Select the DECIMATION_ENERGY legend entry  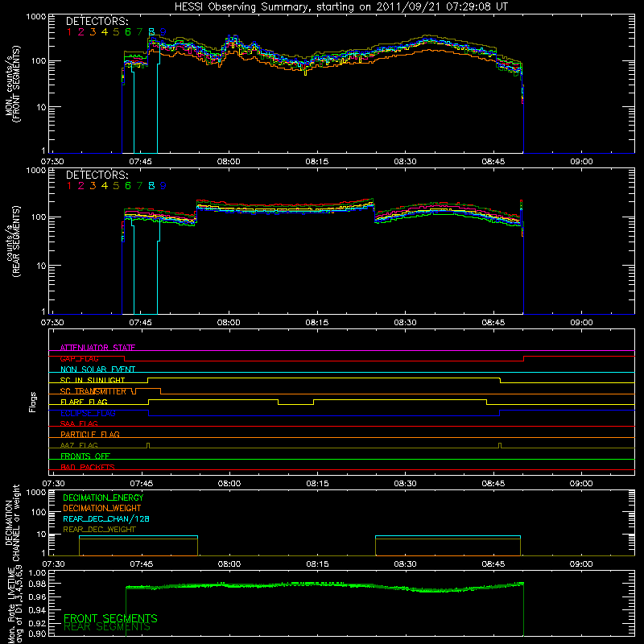click(x=103, y=497)
